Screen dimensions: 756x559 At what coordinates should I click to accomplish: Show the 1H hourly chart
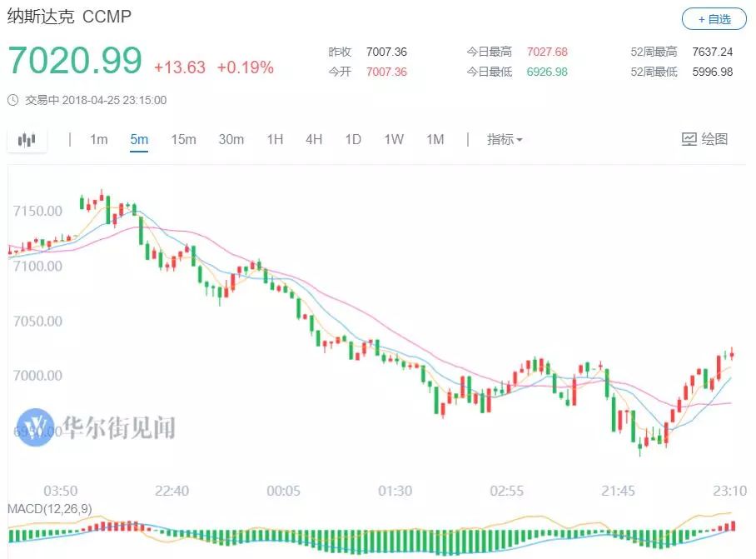tap(275, 139)
